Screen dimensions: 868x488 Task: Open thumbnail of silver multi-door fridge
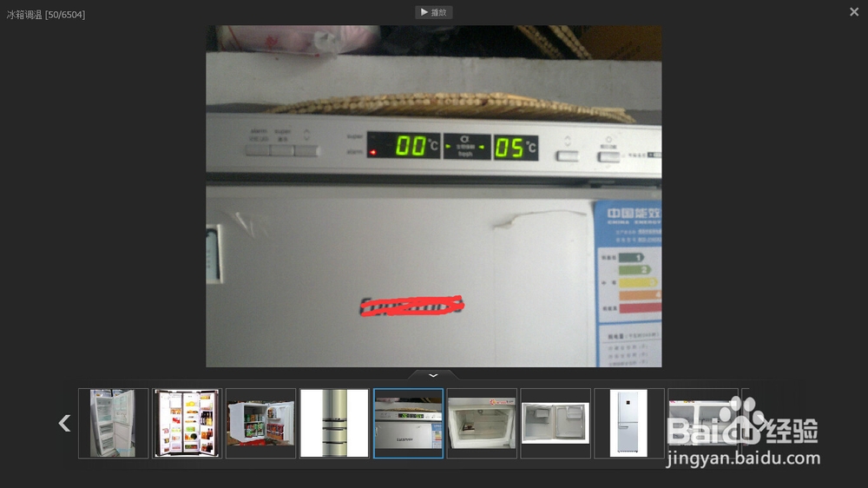click(334, 423)
